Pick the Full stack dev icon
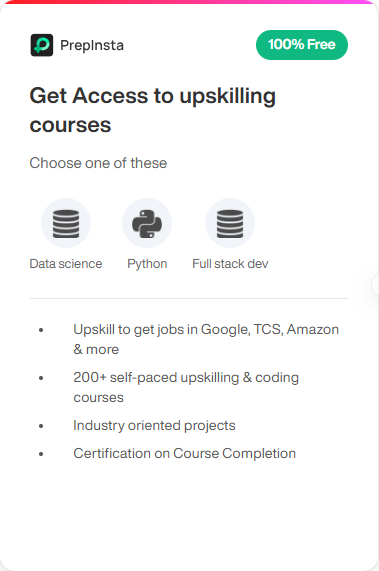379x571 pixels. pos(230,223)
